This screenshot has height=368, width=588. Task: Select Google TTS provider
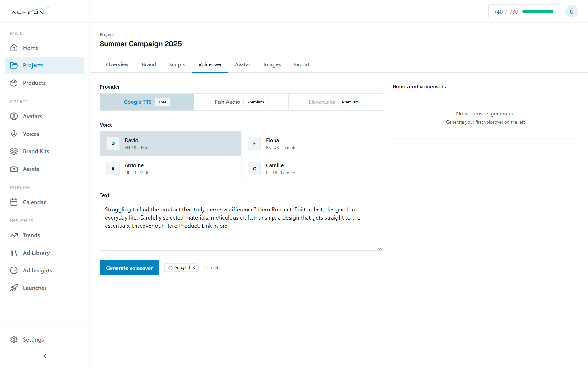click(147, 102)
